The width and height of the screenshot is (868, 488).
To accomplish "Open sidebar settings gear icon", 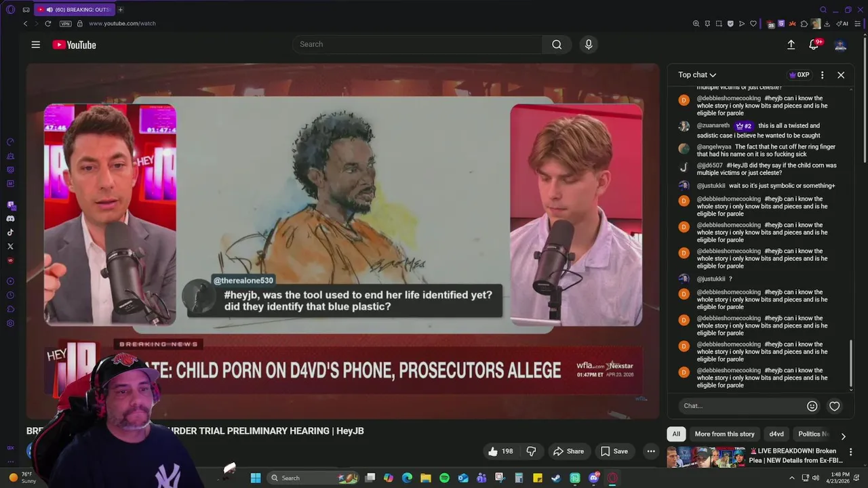I will tap(10, 323).
